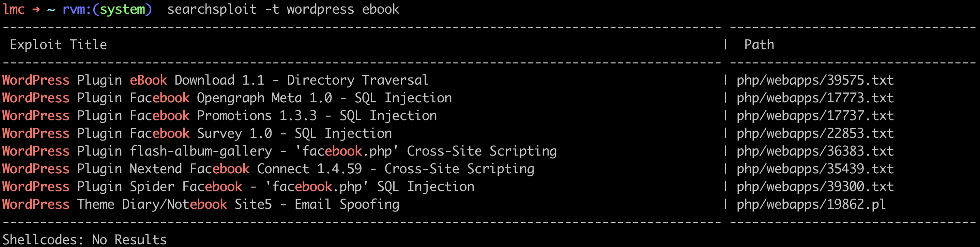Click the searchsploit command text in the prompt
This screenshot has height=247, width=980.
pyautogui.click(x=283, y=9)
